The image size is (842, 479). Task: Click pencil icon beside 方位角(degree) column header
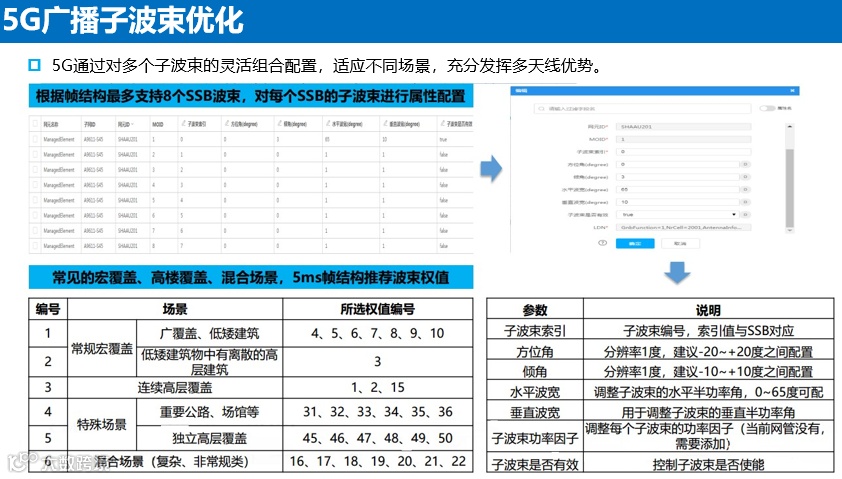(x=227, y=124)
